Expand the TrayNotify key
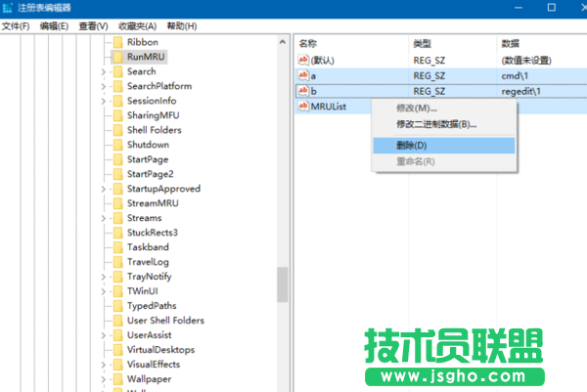This screenshot has height=392, width=587. point(104,277)
